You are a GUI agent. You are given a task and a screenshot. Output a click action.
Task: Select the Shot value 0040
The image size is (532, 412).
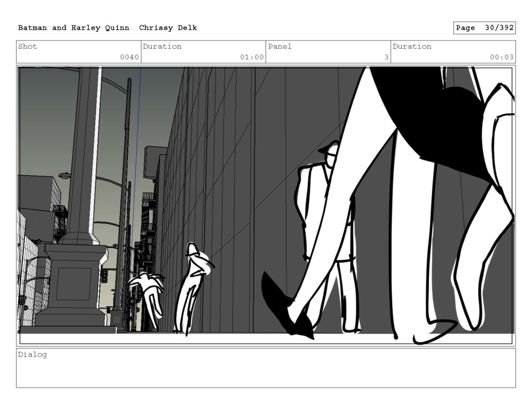[129, 57]
